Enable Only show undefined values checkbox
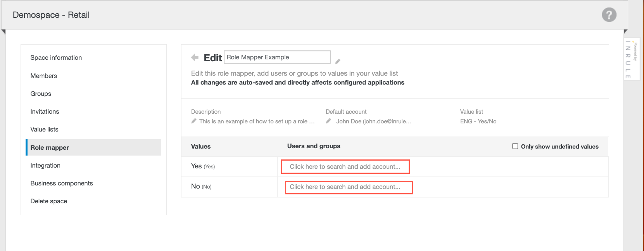 (x=515, y=146)
